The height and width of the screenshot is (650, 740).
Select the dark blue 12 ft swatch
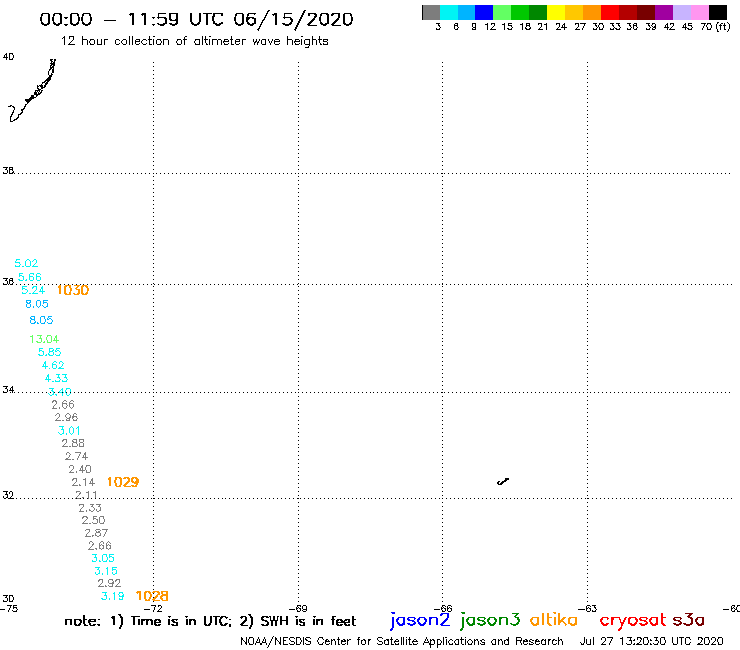pyautogui.click(x=484, y=12)
